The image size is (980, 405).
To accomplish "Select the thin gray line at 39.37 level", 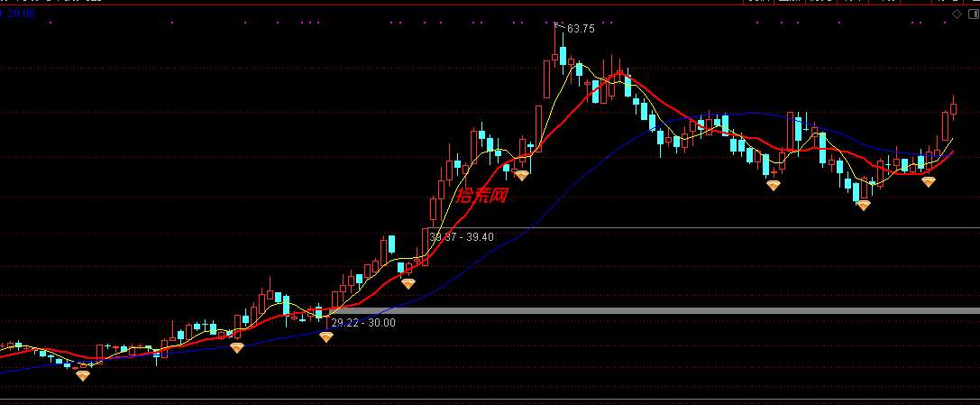I will (705, 227).
